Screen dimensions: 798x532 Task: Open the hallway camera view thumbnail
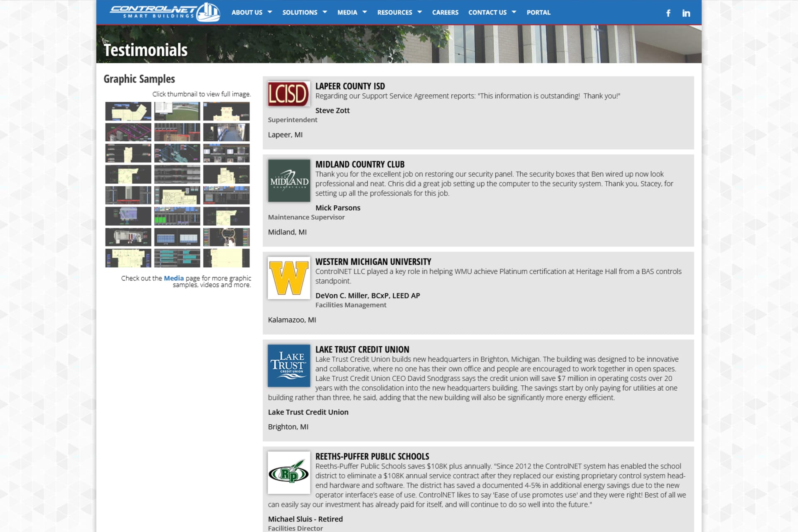pyautogui.click(x=227, y=132)
